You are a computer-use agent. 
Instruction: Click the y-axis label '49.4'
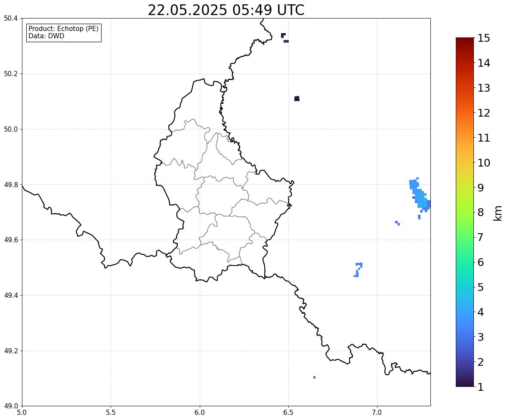(x=11, y=295)
